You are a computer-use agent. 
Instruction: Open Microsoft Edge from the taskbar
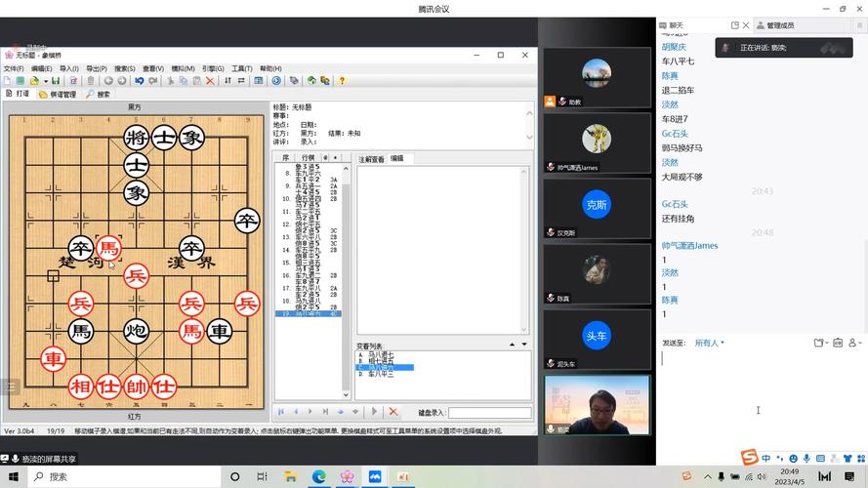point(319,476)
